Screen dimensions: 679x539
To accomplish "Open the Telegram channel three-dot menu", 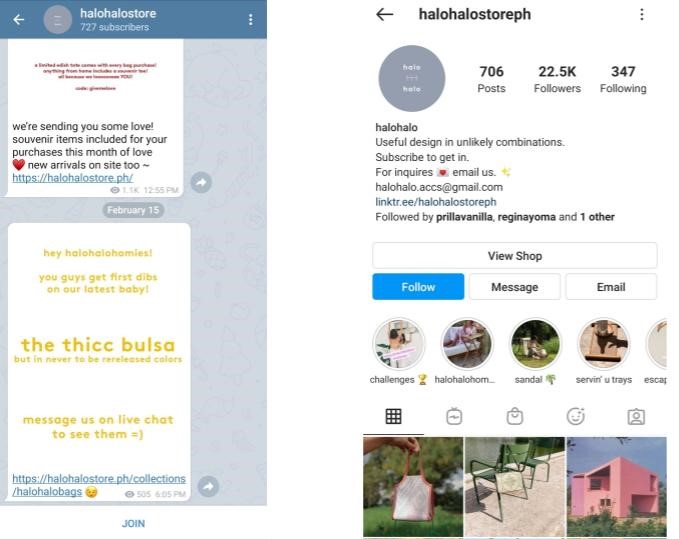I will [x=251, y=19].
